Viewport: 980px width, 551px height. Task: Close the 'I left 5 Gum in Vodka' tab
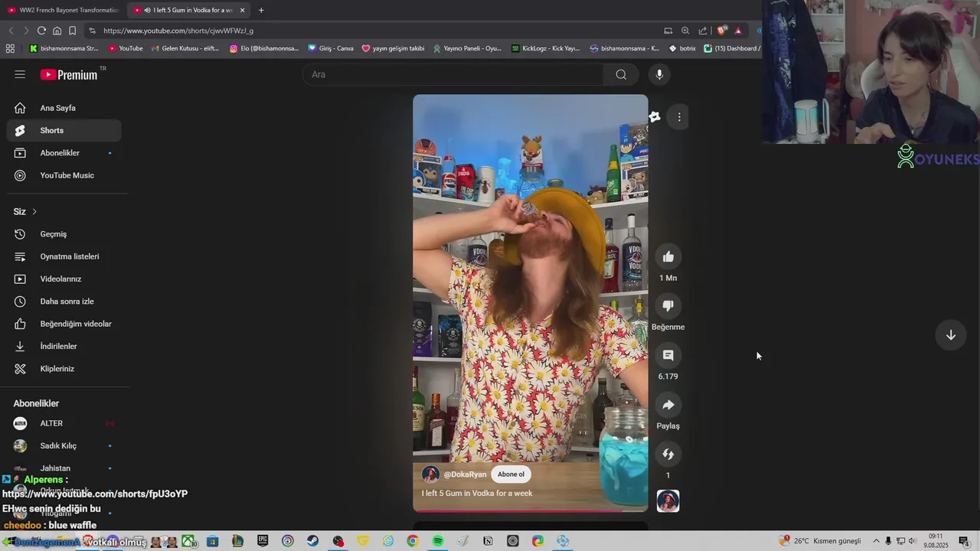243,10
